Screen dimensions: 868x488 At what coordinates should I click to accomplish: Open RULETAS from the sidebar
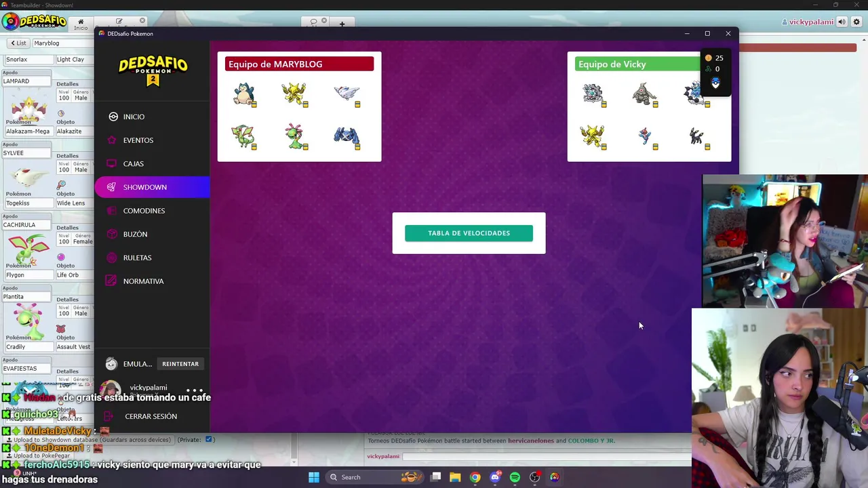pyautogui.click(x=152, y=258)
